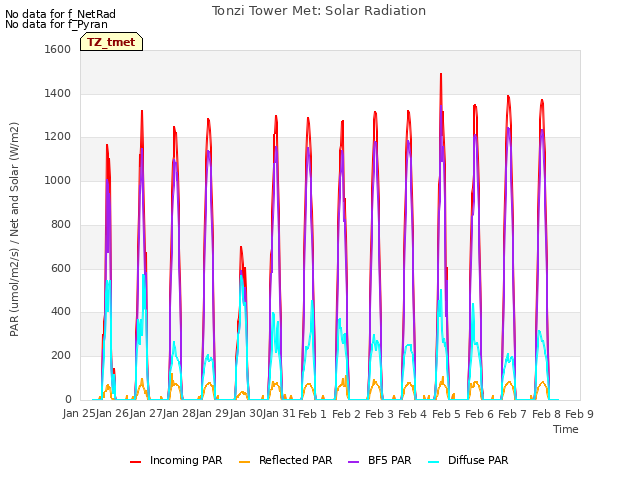Screen dimensions: 640x480
Task: Click the Feb 8 x-axis date label
Action: point(546,414)
